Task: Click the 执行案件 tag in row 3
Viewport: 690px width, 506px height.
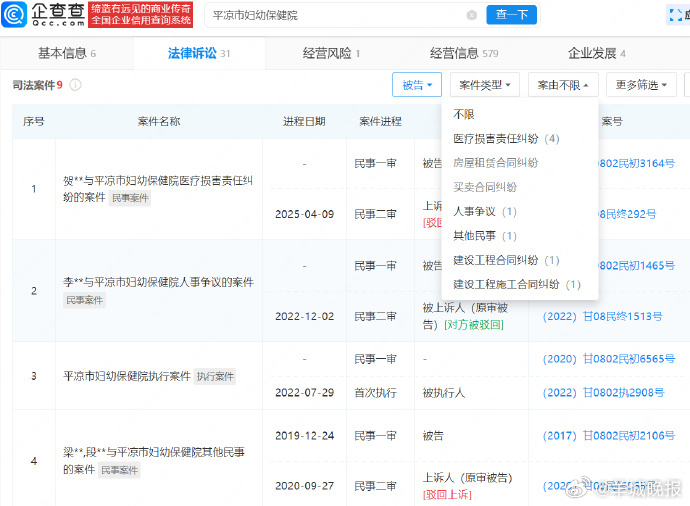Action: click(215, 377)
